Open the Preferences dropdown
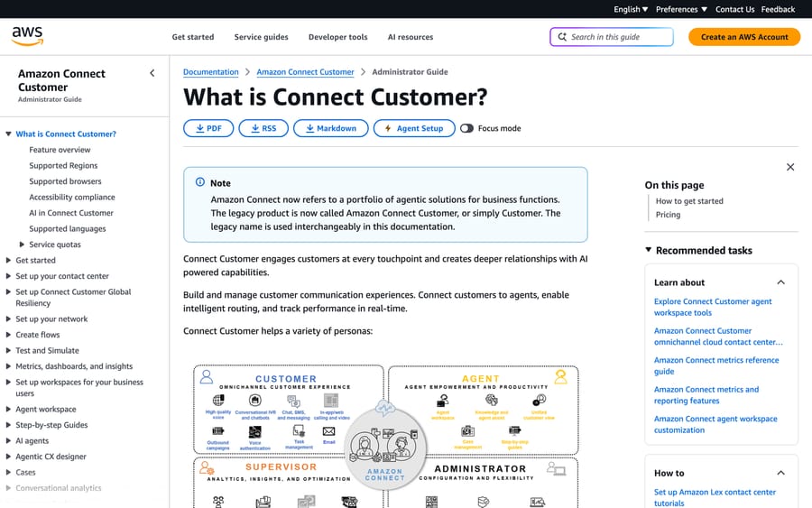 [681, 9]
